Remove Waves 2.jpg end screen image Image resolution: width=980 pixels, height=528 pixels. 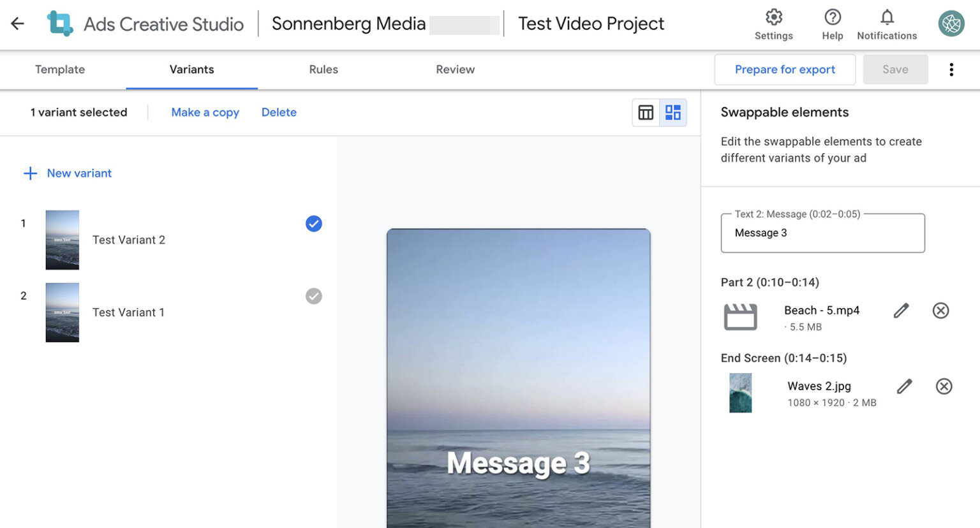click(x=944, y=386)
